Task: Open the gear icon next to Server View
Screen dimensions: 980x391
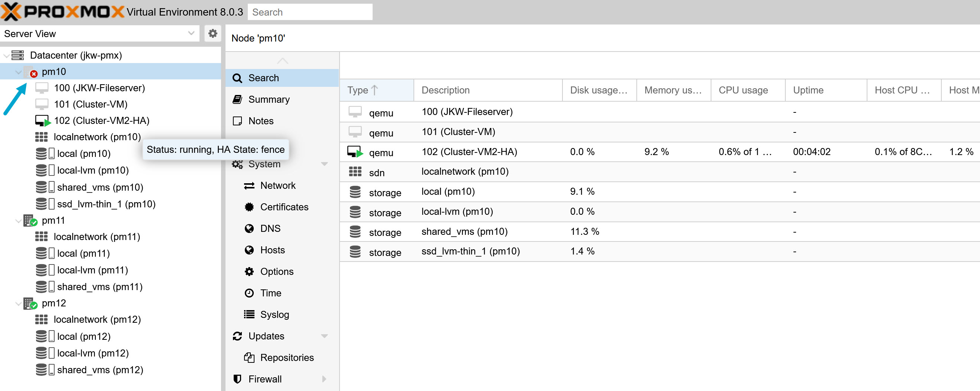Action: click(212, 33)
